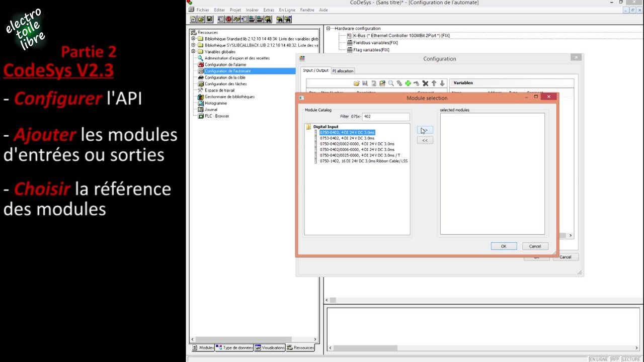
Task: Expand Bibliothèque Standard.lib tree node
Action: 193,39
